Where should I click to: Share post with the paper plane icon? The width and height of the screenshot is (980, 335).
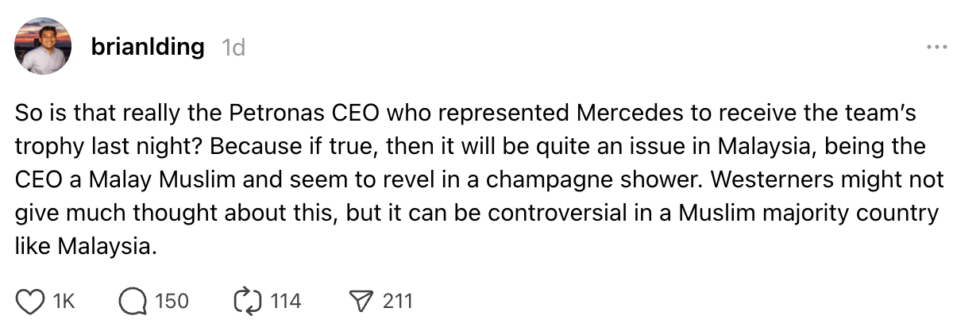point(361,302)
